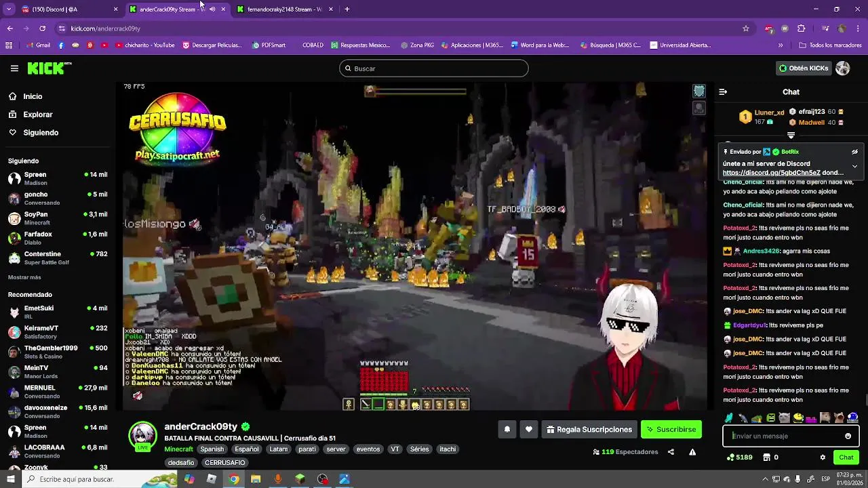
Task: Open the emoji picker in chat input
Action: 848,436
